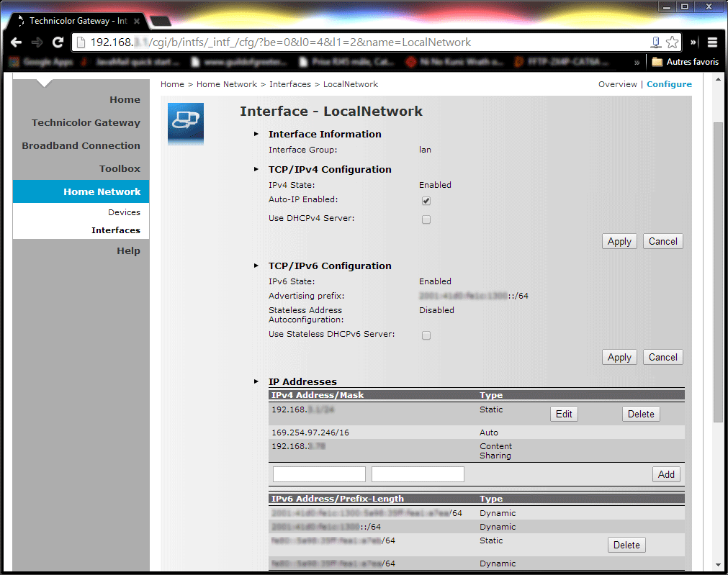
Task: Click the page icon in the address bar
Action: 80,42
